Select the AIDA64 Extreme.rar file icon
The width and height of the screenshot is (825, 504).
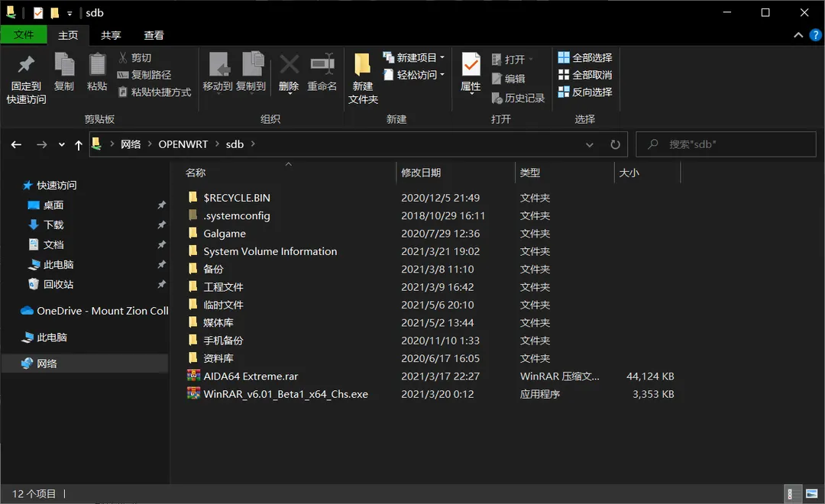click(193, 376)
